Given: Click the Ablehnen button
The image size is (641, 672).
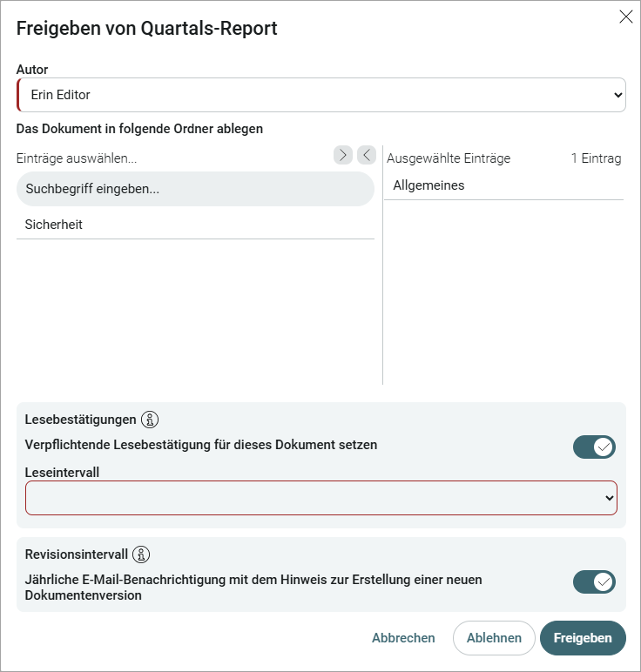Looking at the screenshot, I should pos(494,638).
